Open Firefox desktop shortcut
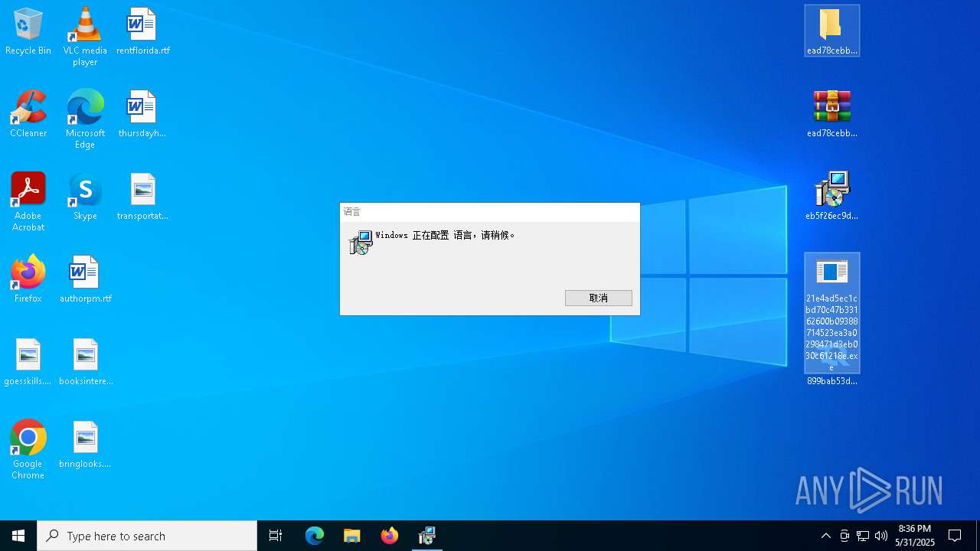The image size is (980, 551). [28, 280]
